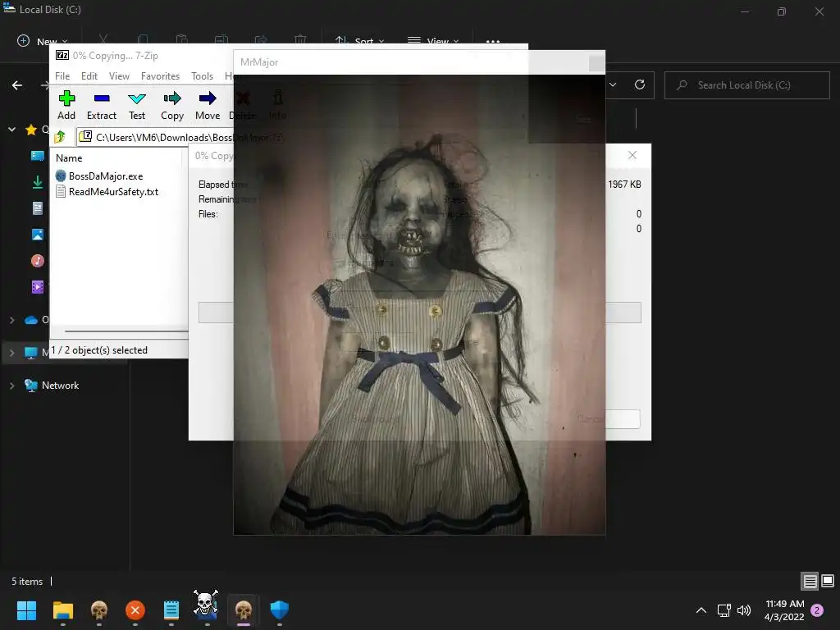Switch Explorer to large thumbnails view
Viewport: 840px width, 630px height.
[828, 581]
